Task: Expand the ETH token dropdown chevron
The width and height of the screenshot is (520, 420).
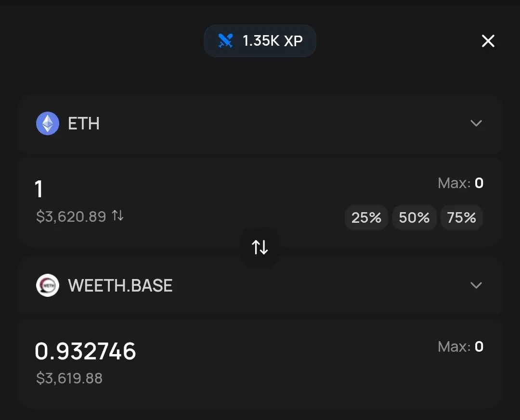Action: (x=476, y=123)
